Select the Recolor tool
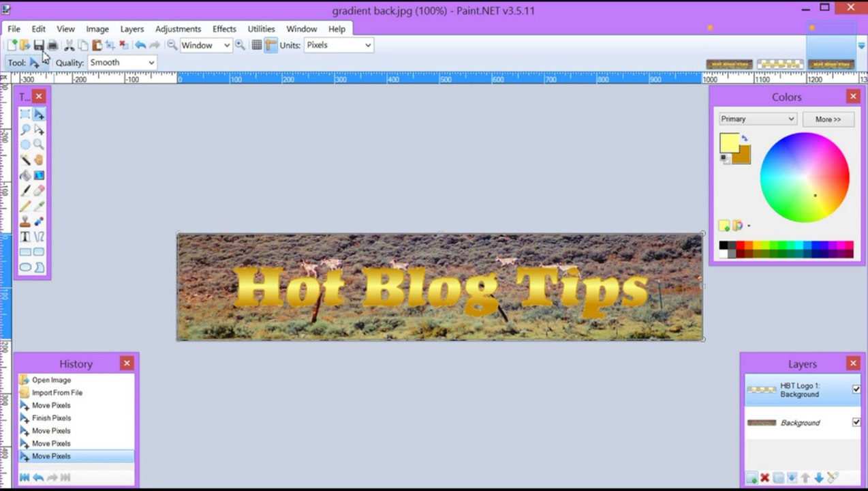Image resolution: width=868 pixels, height=491 pixels. click(x=39, y=222)
